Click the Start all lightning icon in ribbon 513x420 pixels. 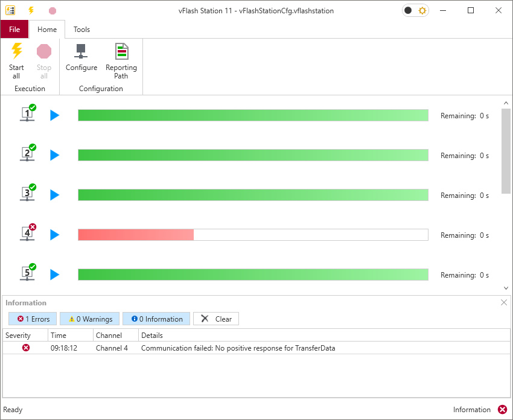[17, 51]
